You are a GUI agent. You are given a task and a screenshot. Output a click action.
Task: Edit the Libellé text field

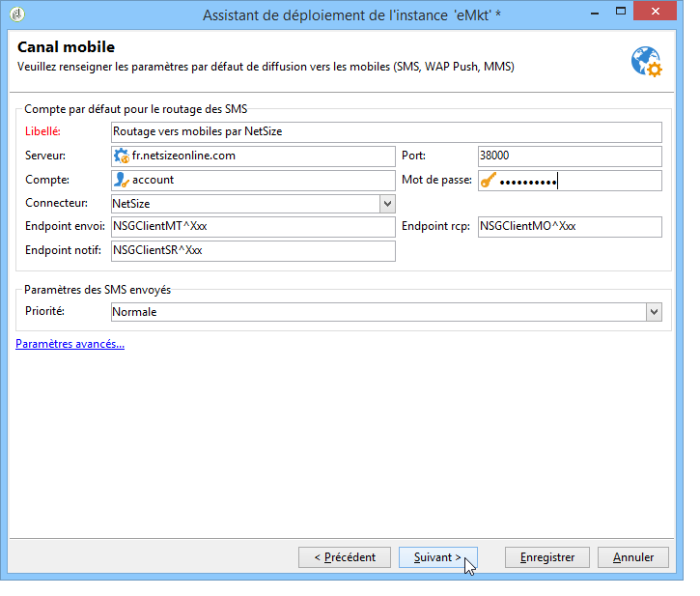click(x=386, y=132)
